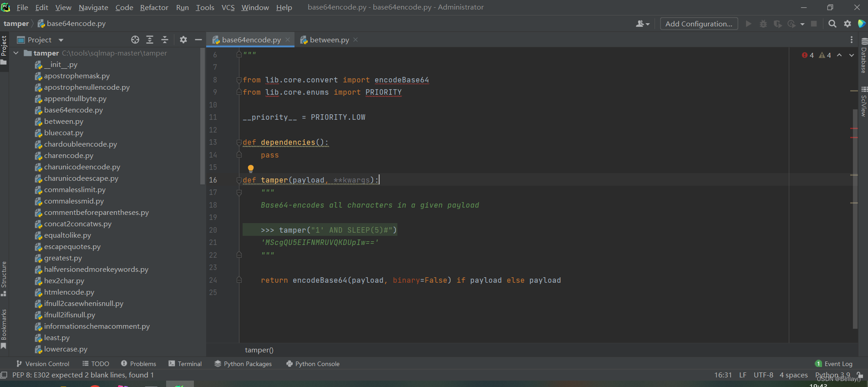Click cursor position 16:31 in status bar

723,375
